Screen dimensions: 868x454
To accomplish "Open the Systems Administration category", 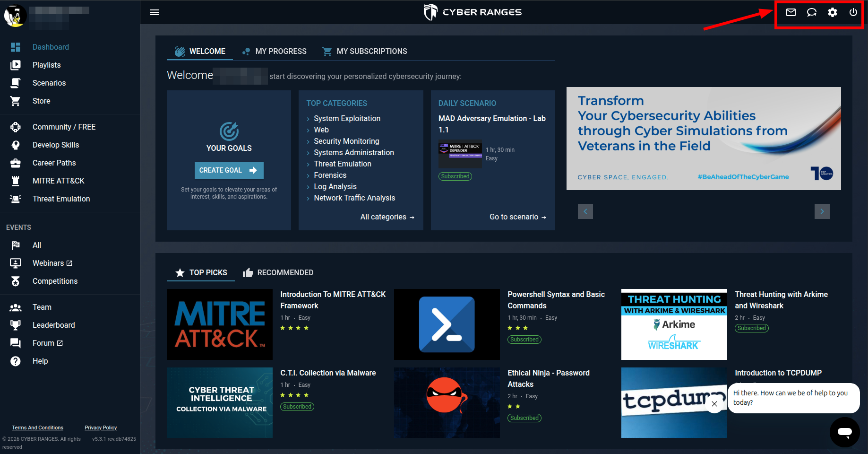I will tap(354, 153).
